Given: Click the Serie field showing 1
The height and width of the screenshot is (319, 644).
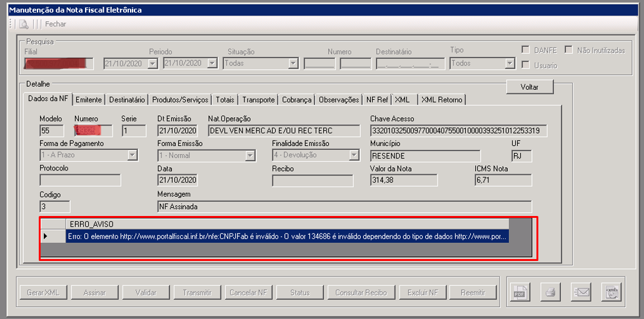Looking at the screenshot, I should coord(134,131).
